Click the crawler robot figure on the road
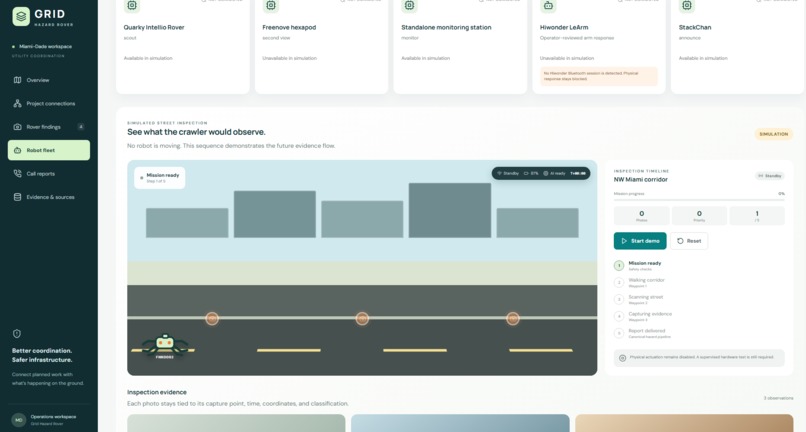806x432 pixels. pos(164,345)
